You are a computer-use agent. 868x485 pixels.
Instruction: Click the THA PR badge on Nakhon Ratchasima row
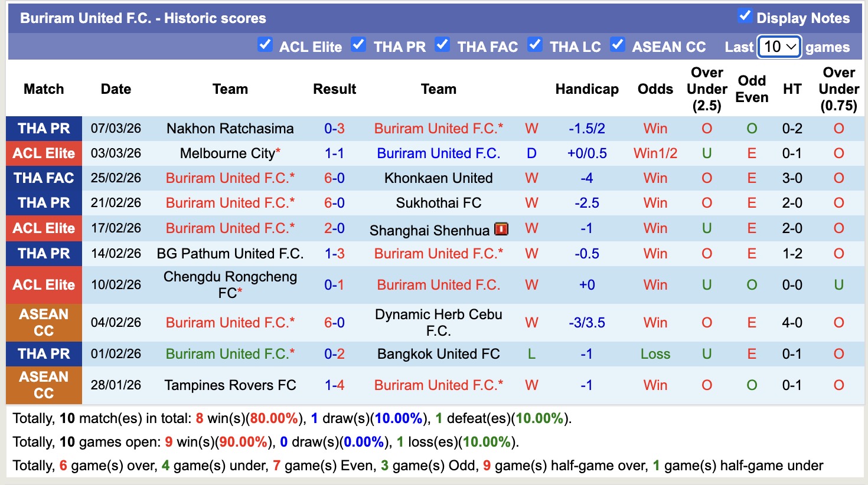pos(44,128)
